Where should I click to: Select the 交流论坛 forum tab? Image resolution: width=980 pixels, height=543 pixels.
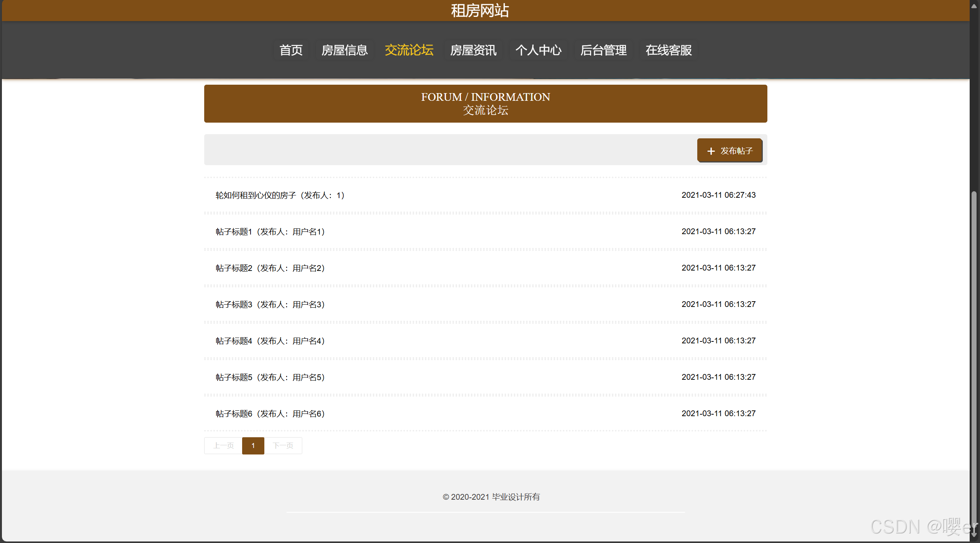click(x=408, y=50)
